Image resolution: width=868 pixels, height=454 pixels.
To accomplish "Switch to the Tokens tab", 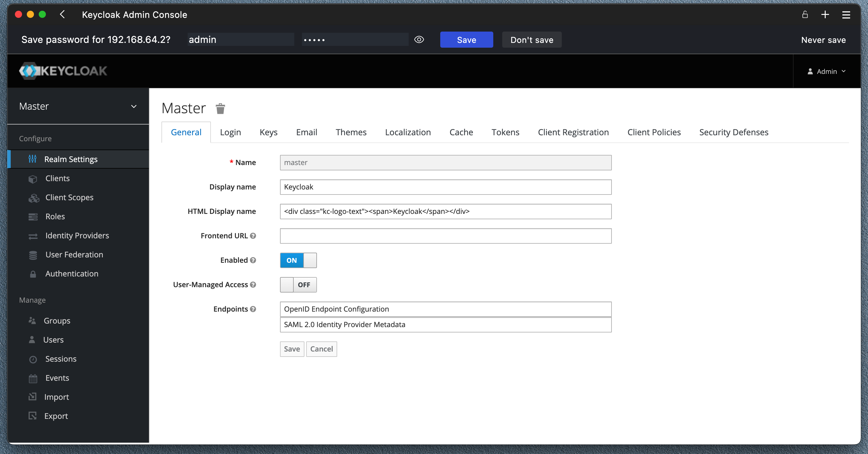I will (x=505, y=133).
